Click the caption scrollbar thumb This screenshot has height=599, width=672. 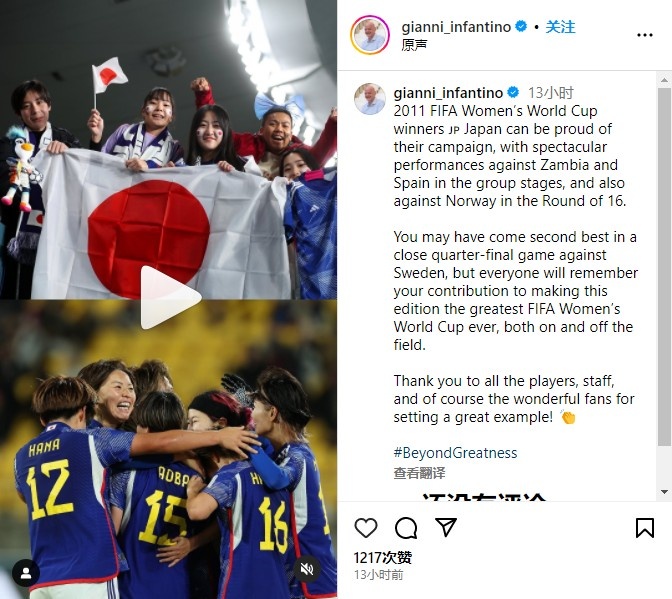664,267
